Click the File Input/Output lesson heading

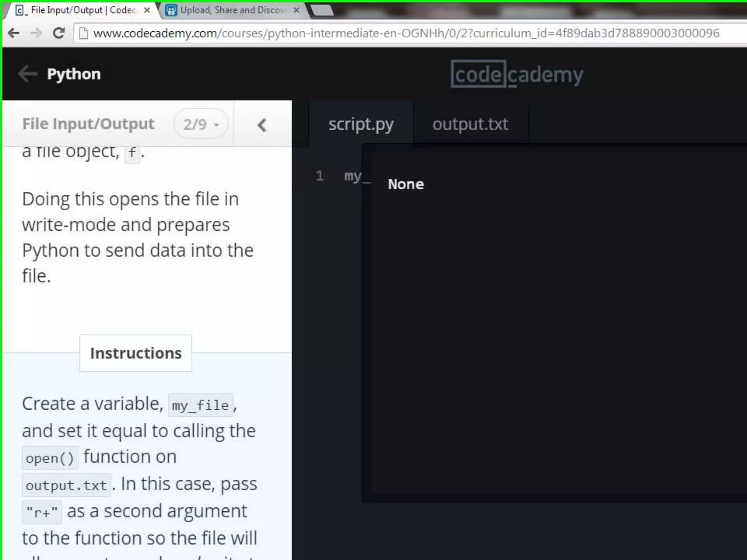pos(89,124)
